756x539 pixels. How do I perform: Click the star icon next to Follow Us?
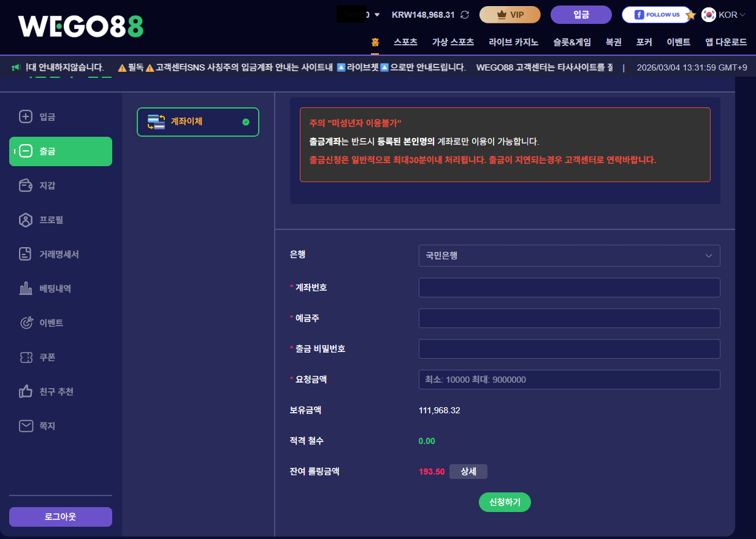(x=691, y=15)
